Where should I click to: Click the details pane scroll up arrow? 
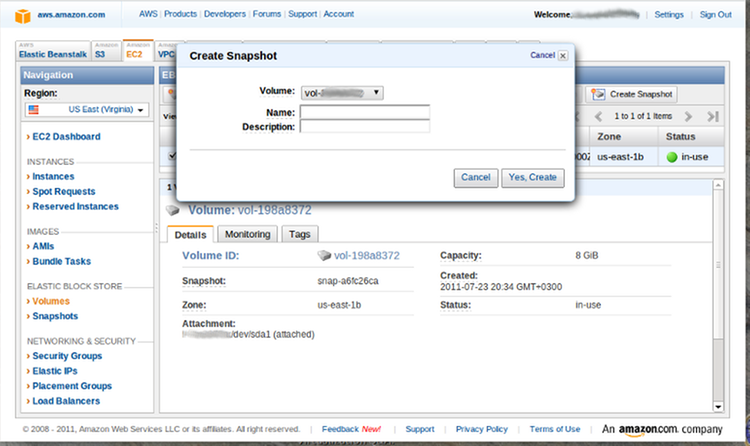click(718, 185)
